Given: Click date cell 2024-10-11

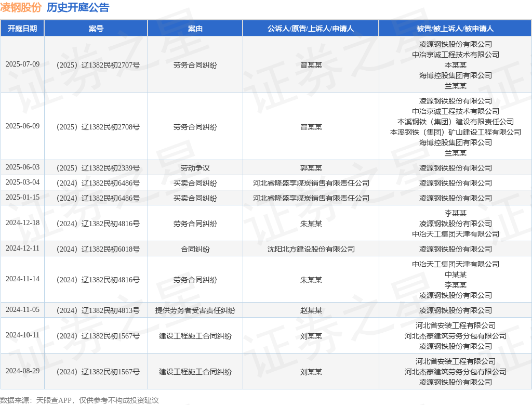Looking at the screenshot, I should (x=22, y=335).
